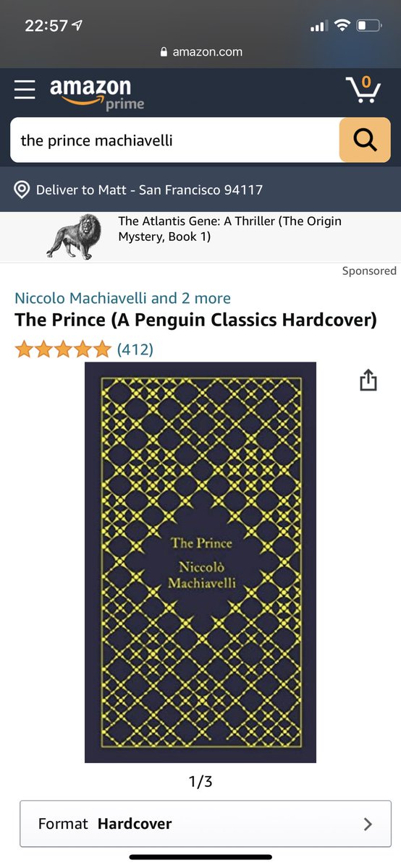Open the shopping cart
Viewport: 401px width, 868px height.
pyautogui.click(x=363, y=88)
